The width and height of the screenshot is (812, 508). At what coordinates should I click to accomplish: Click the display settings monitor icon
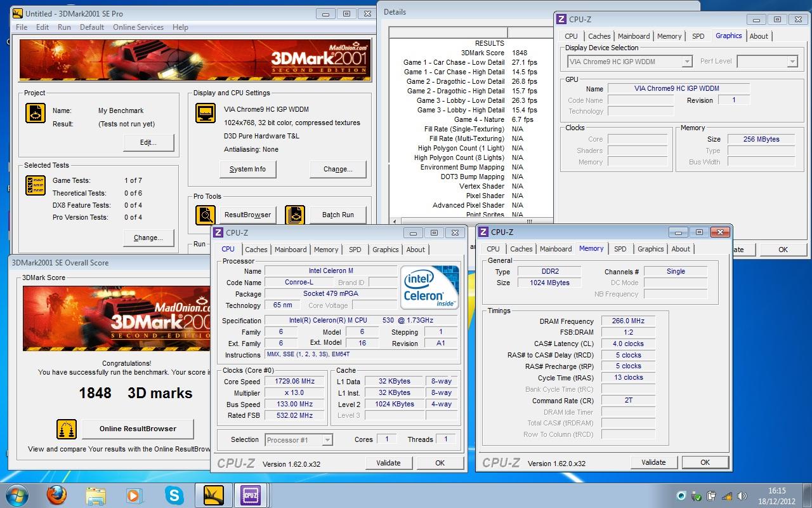point(206,113)
